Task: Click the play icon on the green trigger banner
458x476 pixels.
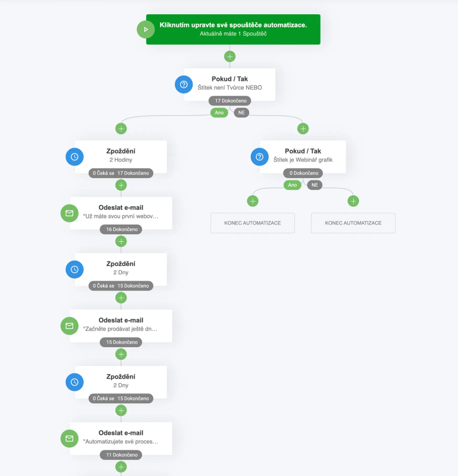Action: pyautogui.click(x=145, y=29)
